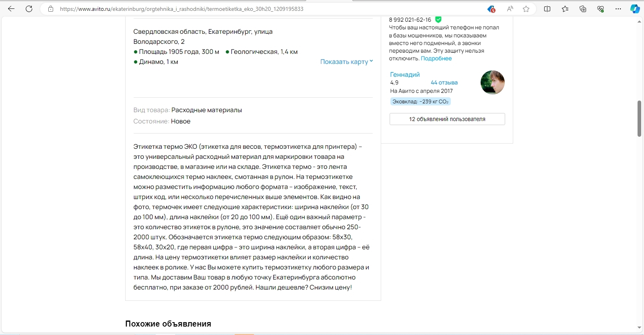Click scrollbar up arrow
The image size is (644, 335).
point(639,21)
